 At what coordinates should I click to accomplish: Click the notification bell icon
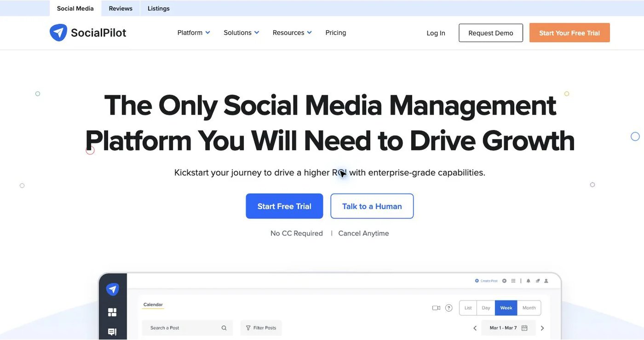tap(528, 281)
